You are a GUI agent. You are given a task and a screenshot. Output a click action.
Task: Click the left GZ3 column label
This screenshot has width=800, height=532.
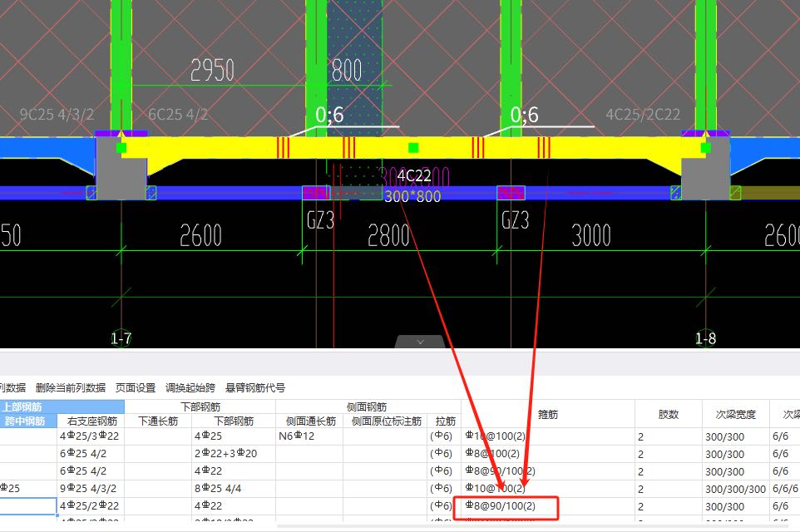pos(320,220)
